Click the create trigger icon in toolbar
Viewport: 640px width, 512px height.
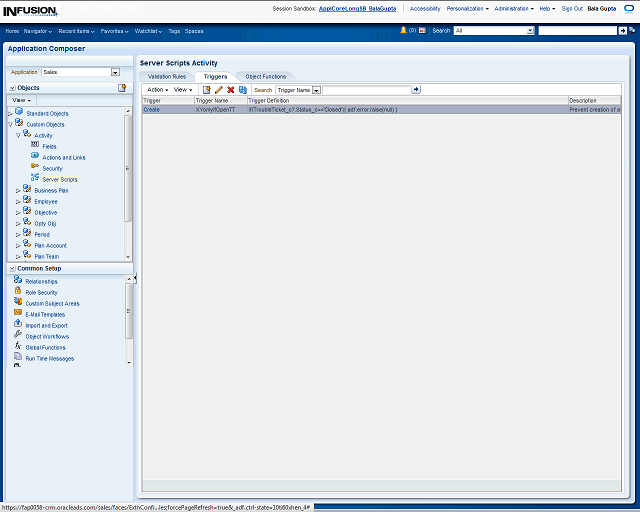(x=207, y=90)
